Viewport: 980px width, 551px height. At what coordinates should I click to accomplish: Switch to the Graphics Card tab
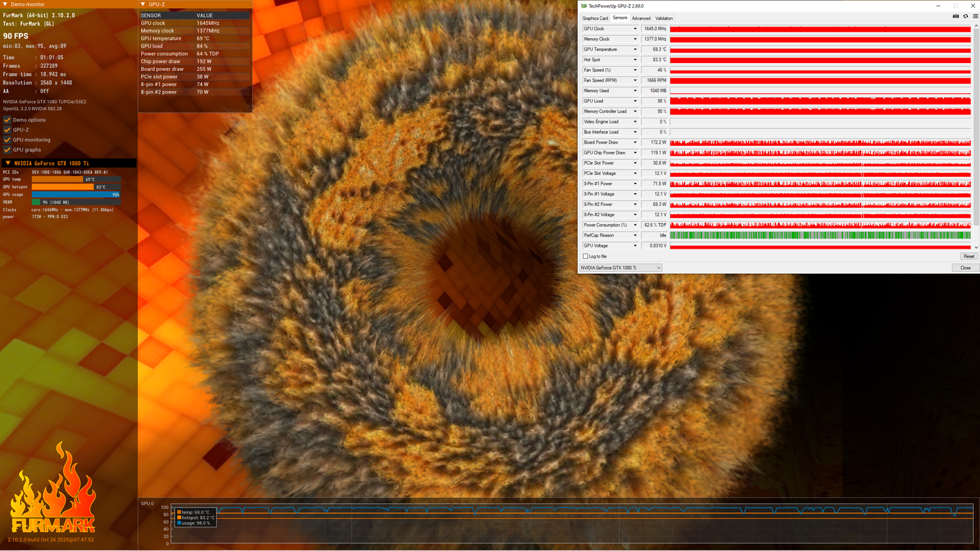(x=595, y=18)
